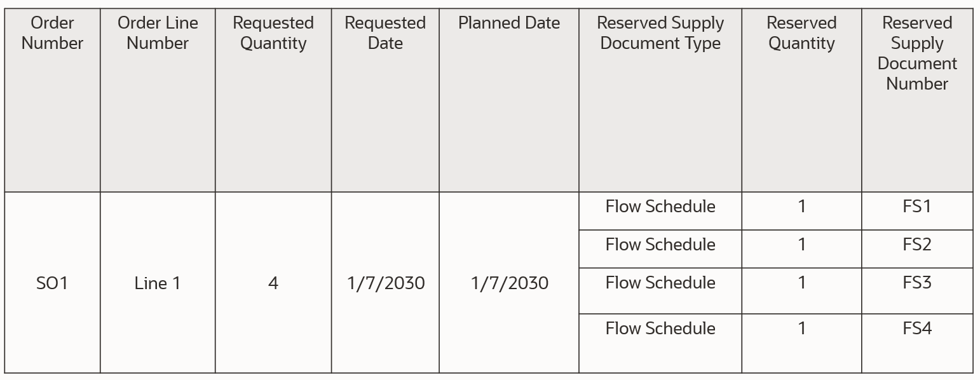Select reserved quantity 1 in FS3 row
Viewport: 980px width, 380px height.
801,283
